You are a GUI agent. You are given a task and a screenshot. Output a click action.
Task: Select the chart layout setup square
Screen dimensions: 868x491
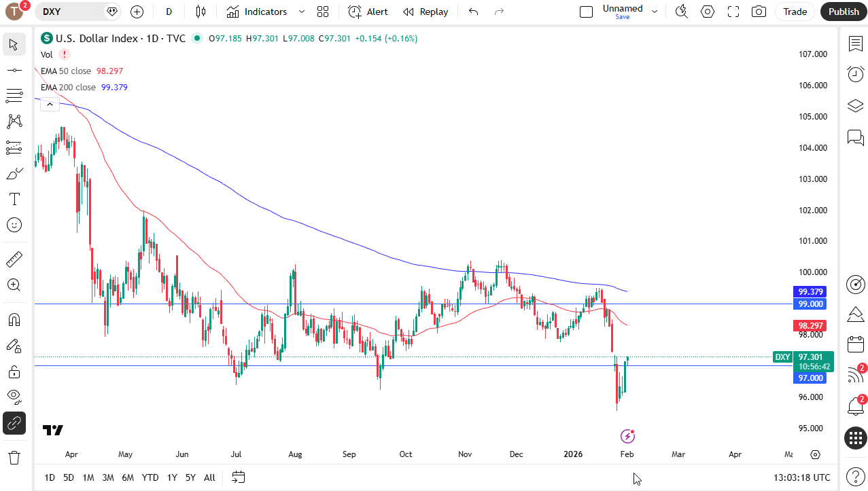tap(586, 12)
